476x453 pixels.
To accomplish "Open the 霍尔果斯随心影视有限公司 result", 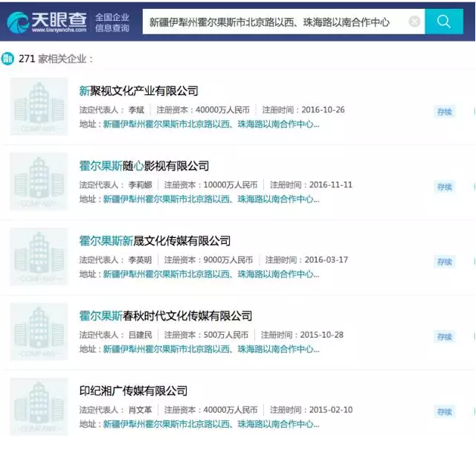I will (x=144, y=166).
